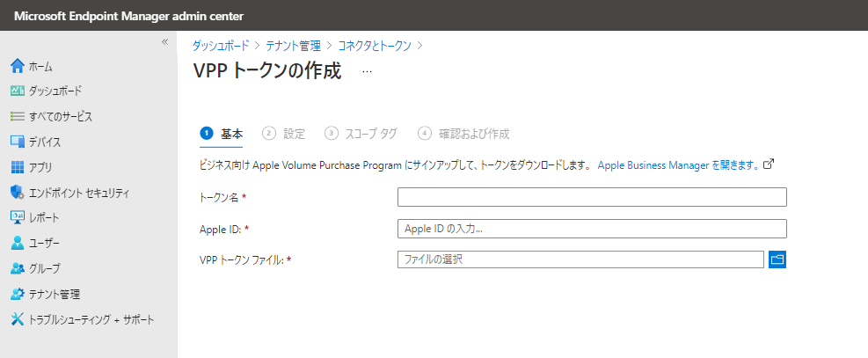The image size is (868, 358).
Task: Click the Microsoft Endpoint Manager admin center title
Action: tap(128, 16)
